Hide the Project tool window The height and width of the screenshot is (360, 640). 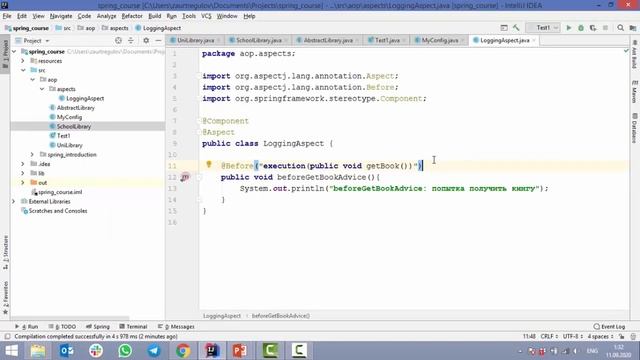158,40
